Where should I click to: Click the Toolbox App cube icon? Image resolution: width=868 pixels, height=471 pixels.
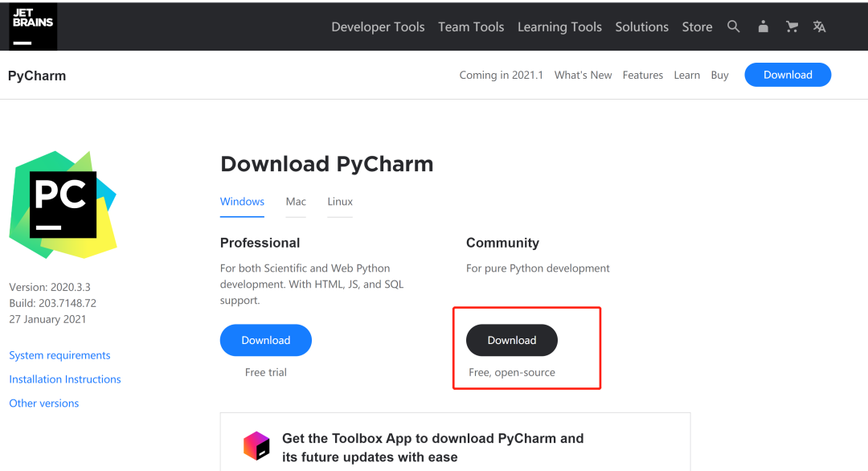[256, 444]
